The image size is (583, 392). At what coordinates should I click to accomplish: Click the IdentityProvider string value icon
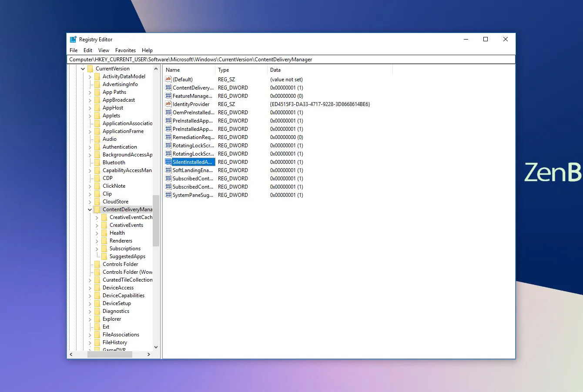point(168,104)
